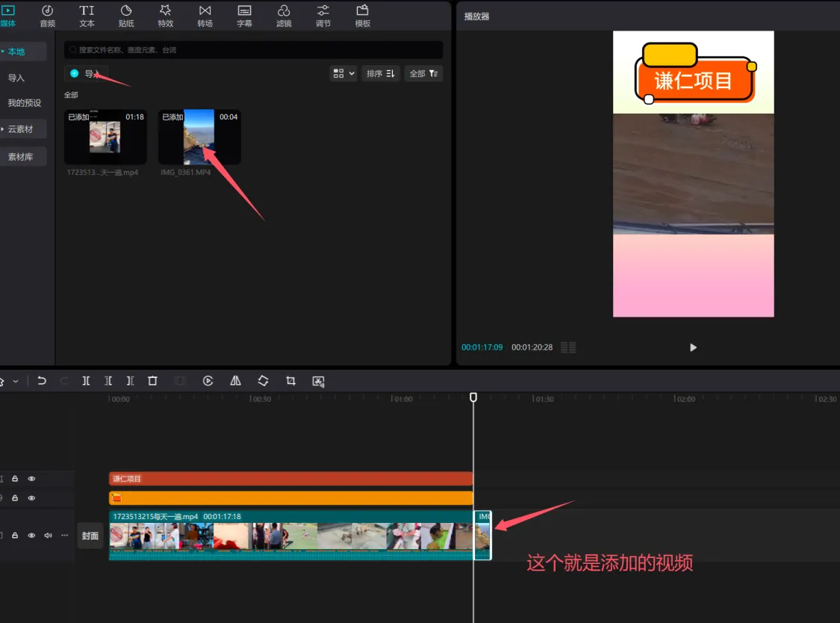The image size is (840, 623).
Task: Lock the 谦仁项目 text track
Action: coord(16,478)
